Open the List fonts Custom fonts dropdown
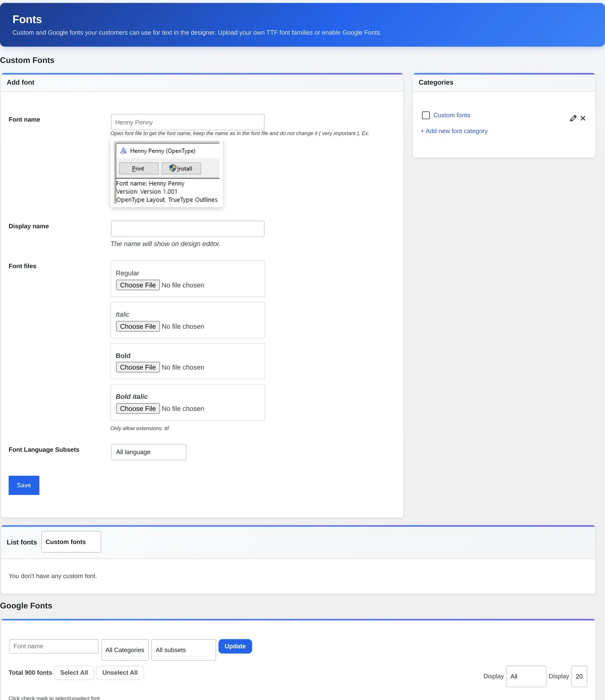 coord(71,542)
